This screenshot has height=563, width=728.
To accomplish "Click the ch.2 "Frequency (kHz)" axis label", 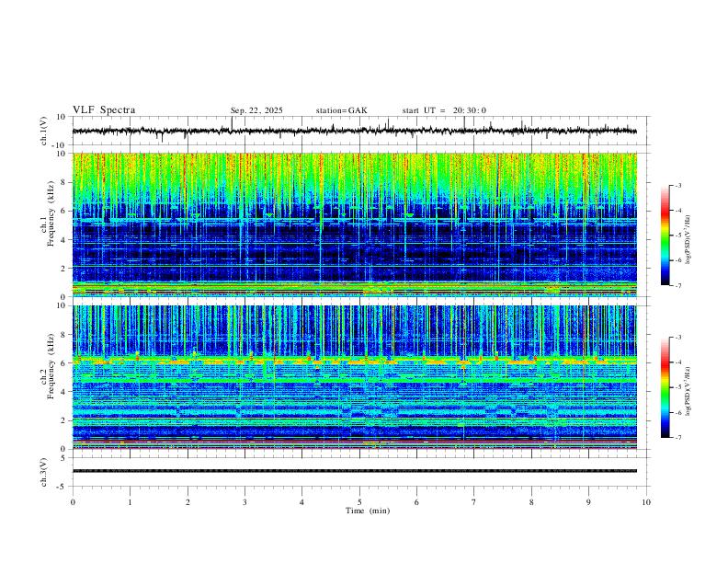I will pyautogui.click(x=51, y=365).
